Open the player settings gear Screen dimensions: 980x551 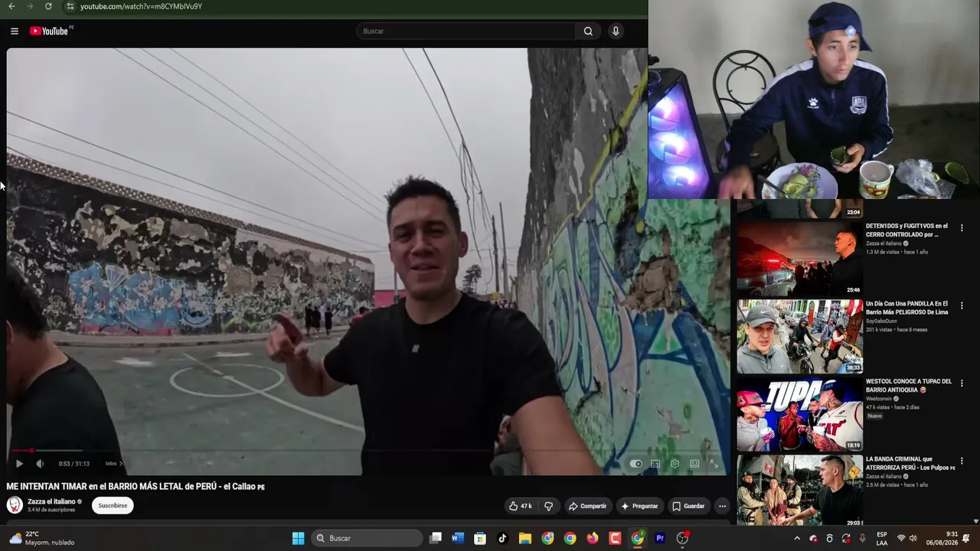(x=675, y=463)
